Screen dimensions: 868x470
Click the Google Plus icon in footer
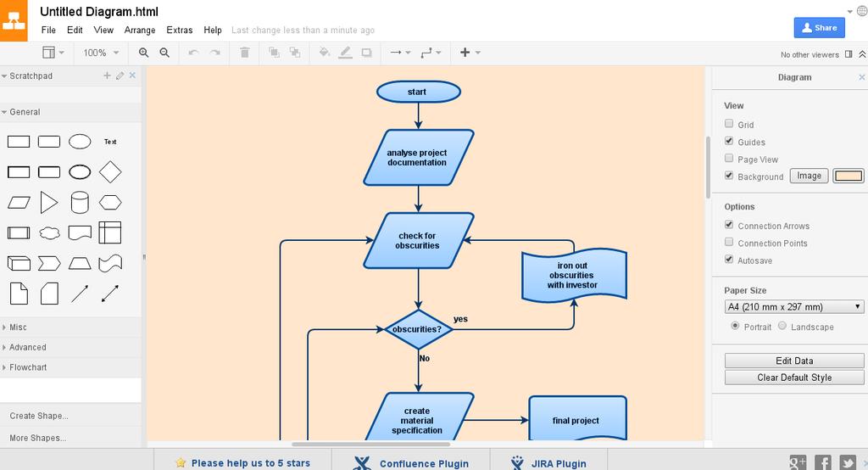pos(798,462)
